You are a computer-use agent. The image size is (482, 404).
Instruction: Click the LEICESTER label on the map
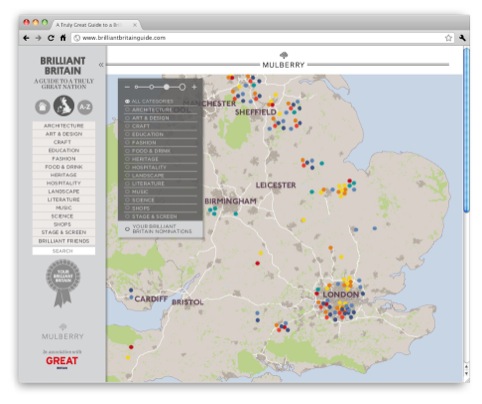276,185
